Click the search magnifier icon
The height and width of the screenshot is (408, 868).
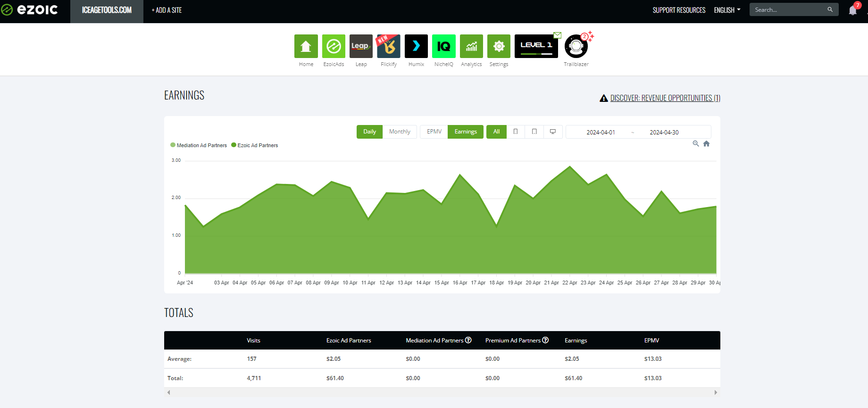pos(830,9)
